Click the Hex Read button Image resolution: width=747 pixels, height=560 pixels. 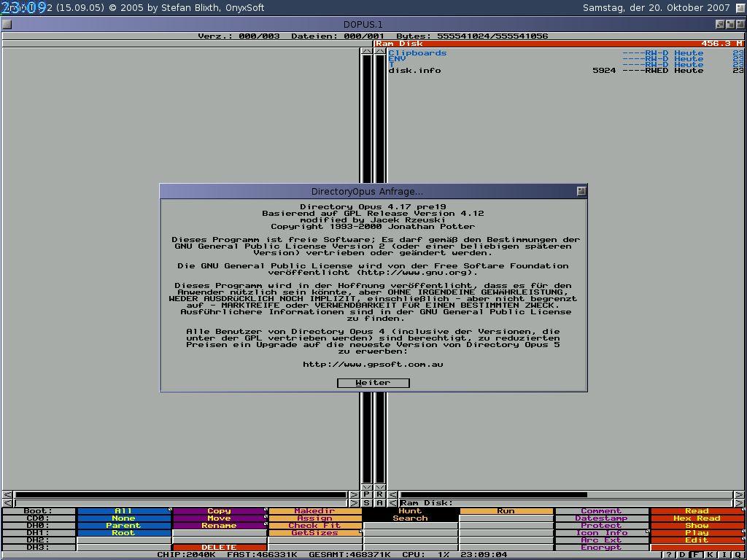pos(697,518)
